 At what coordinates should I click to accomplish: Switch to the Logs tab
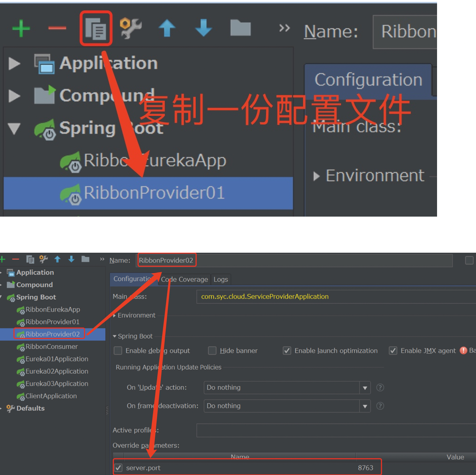(x=221, y=279)
